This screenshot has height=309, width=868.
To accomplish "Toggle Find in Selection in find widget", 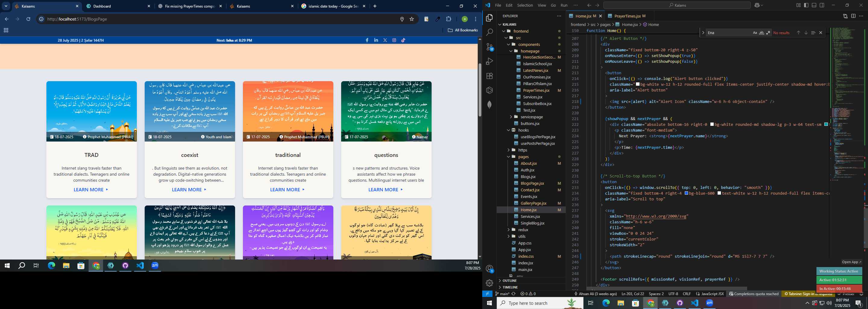I will [x=813, y=33].
